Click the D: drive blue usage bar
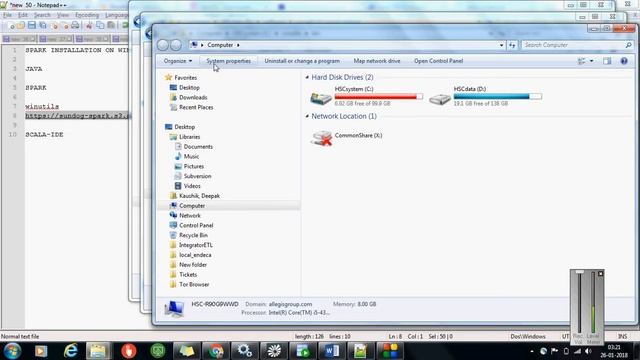The image size is (640, 360). click(498, 97)
